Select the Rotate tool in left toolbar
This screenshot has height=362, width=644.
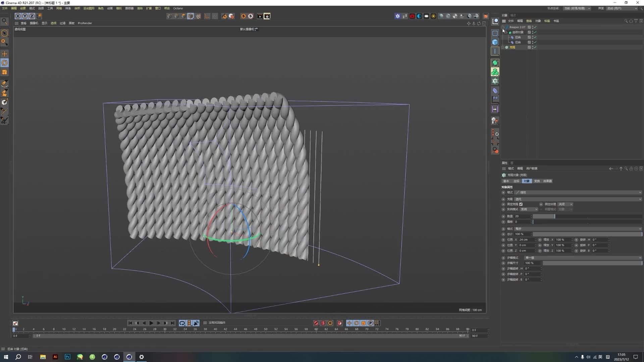(5, 63)
